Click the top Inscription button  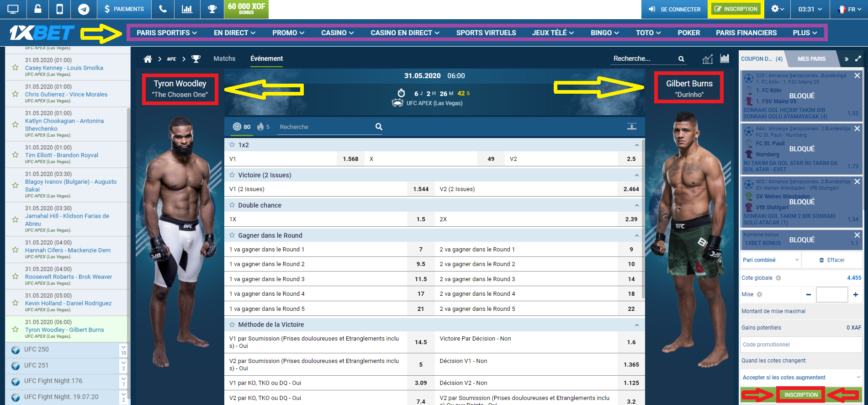[x=736, y=9]
